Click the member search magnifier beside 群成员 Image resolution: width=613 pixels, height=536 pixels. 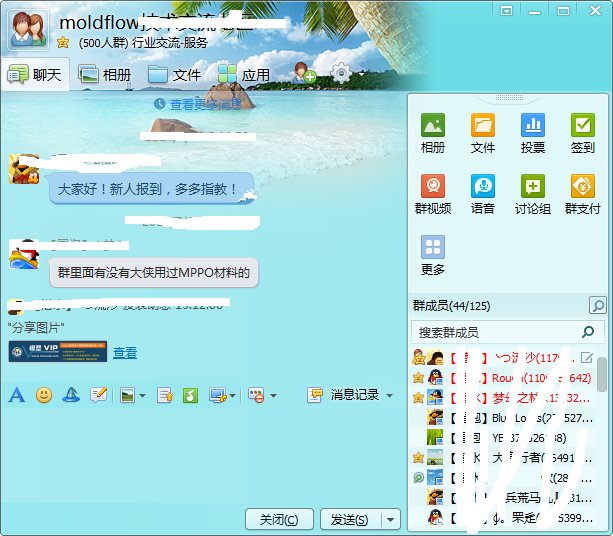597,305
